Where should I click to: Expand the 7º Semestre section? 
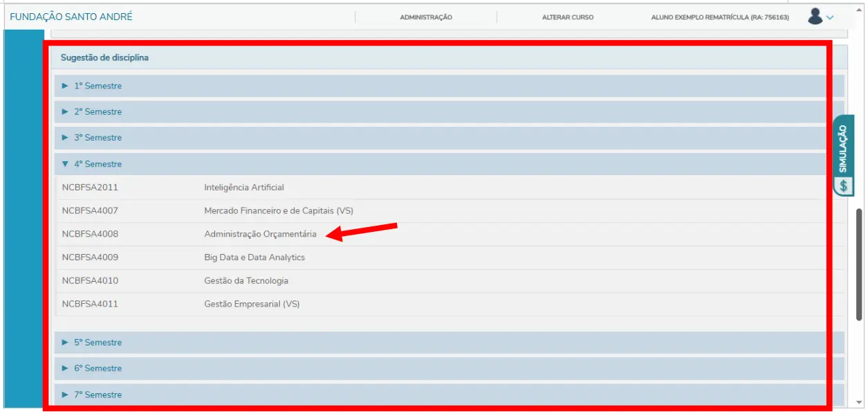[x=98, y=395]
